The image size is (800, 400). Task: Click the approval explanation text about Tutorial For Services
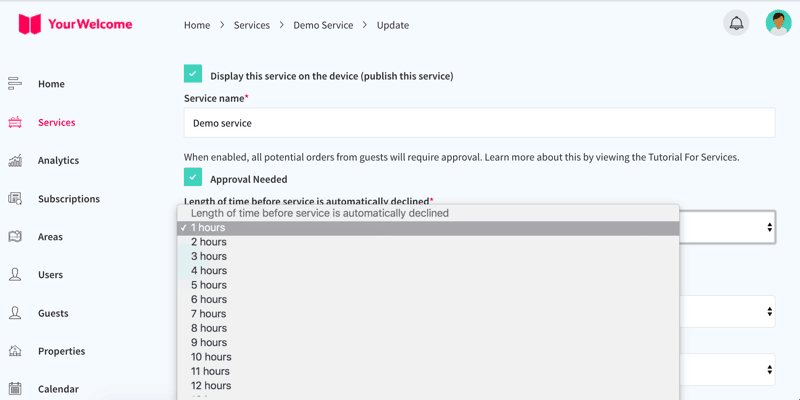[x=461, y=157]
